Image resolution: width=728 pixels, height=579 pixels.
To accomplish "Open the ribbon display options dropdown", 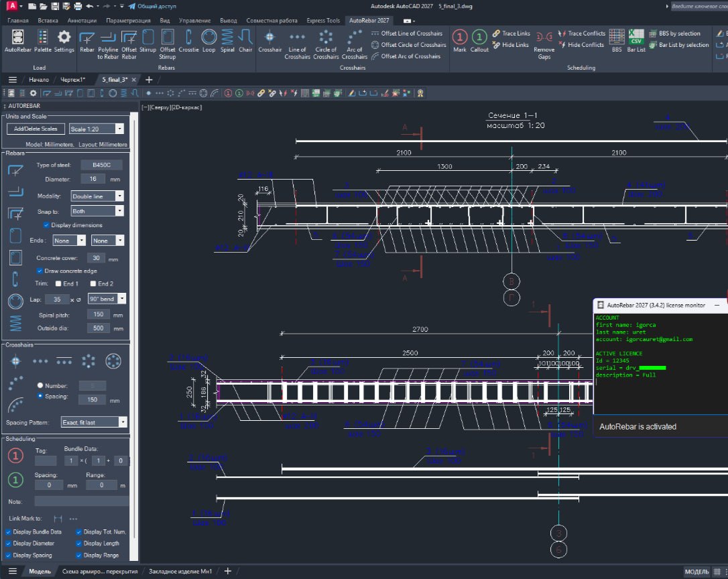I will 409,21.
